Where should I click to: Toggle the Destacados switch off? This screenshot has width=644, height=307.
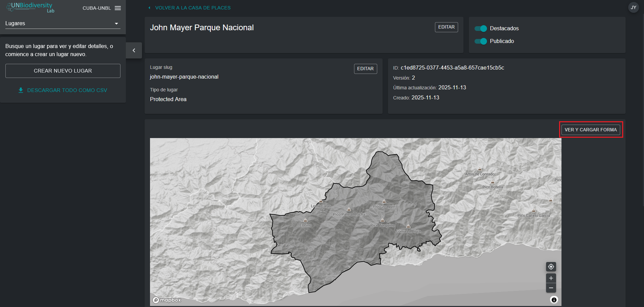tap(481, 29)
